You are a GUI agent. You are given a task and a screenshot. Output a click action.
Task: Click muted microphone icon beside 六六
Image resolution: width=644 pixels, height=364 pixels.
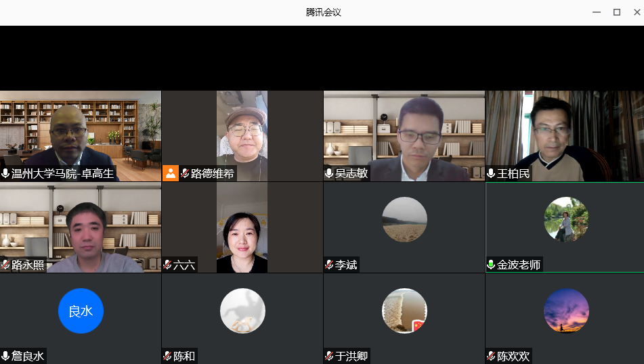(x=167, y=265)
